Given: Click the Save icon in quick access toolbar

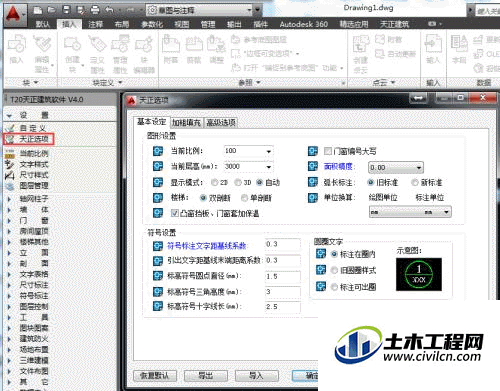Looking at the screenshot, I should 66,10.
